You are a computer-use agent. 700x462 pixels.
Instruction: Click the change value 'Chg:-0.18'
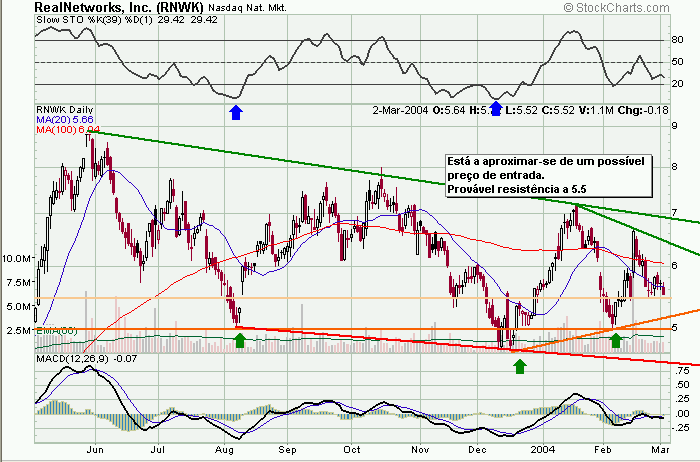point(643,110)
